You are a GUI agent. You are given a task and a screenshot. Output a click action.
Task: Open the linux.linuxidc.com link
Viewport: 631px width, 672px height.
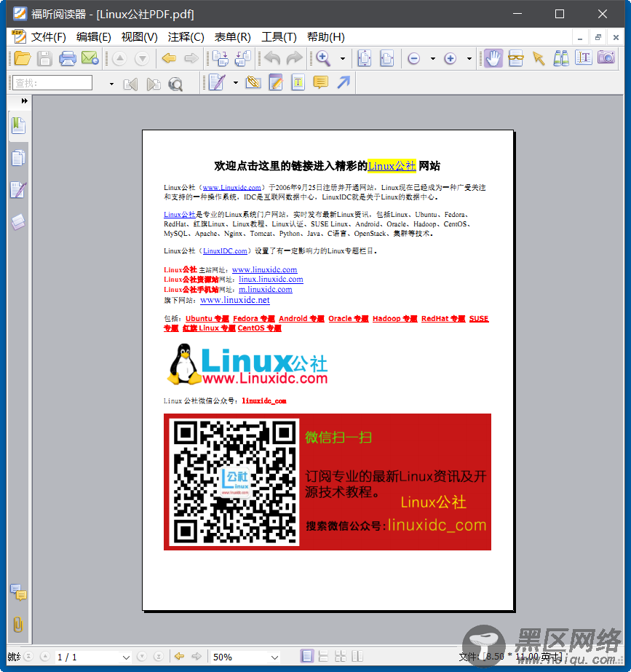[x=271, y=280]
